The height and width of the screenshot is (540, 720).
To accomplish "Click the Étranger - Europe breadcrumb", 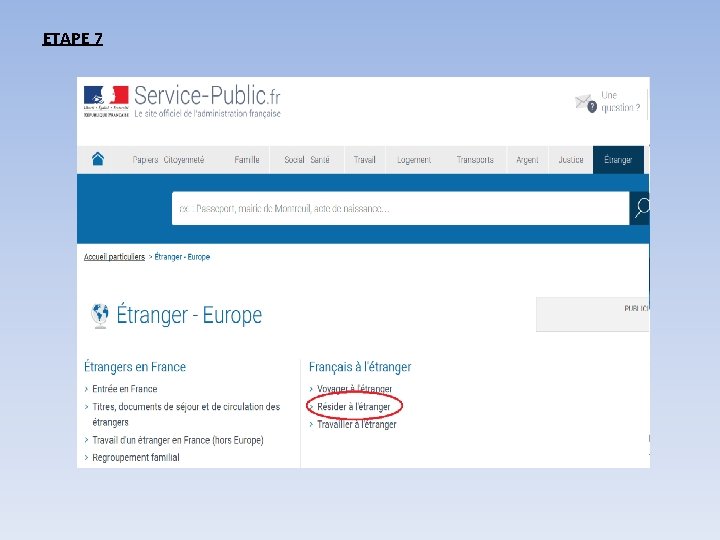I will click(182, 257).
